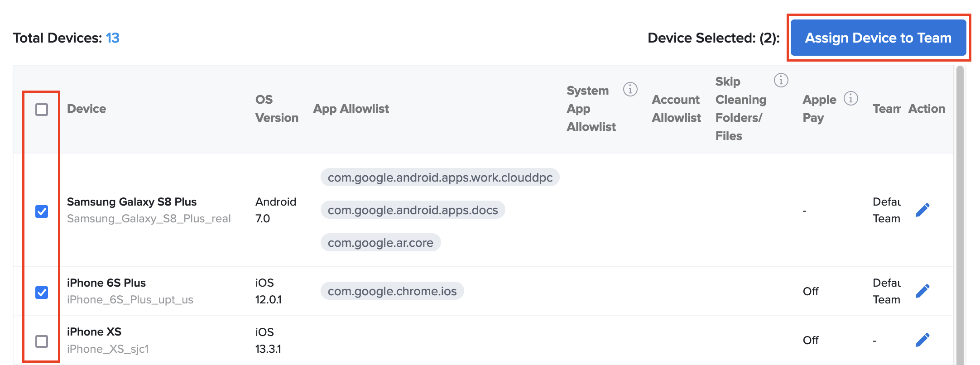
Task: Check the iPhone XS checkbox
Action: tap(42, 341)
